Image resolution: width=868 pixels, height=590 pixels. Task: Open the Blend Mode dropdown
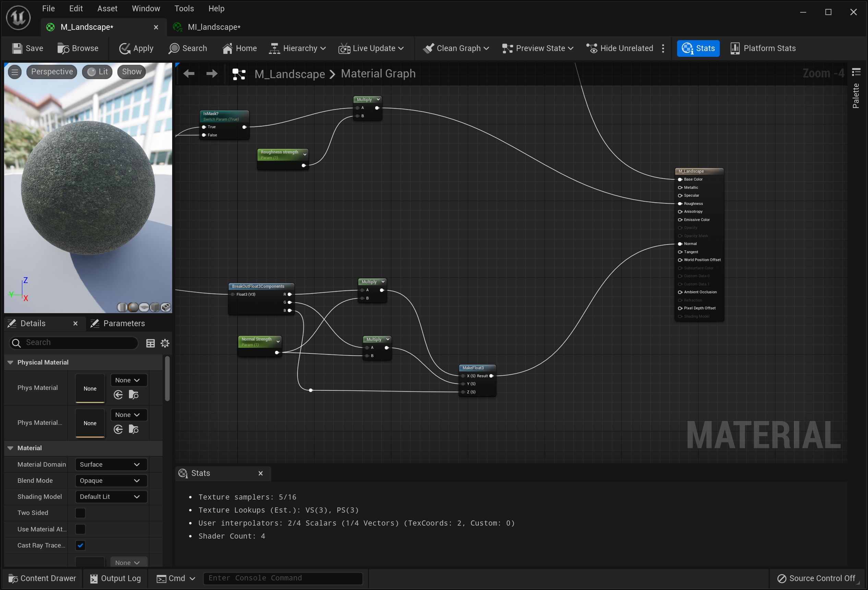[x=111, y=481]
